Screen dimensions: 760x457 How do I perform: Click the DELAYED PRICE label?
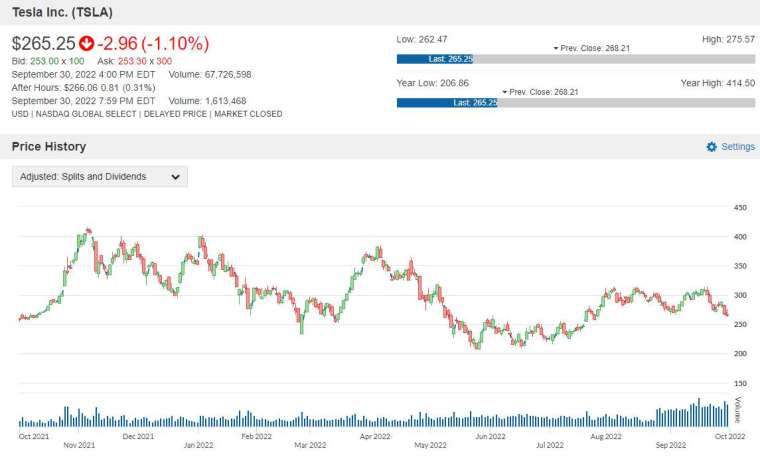pyautogui.click(x=175, y=114)
